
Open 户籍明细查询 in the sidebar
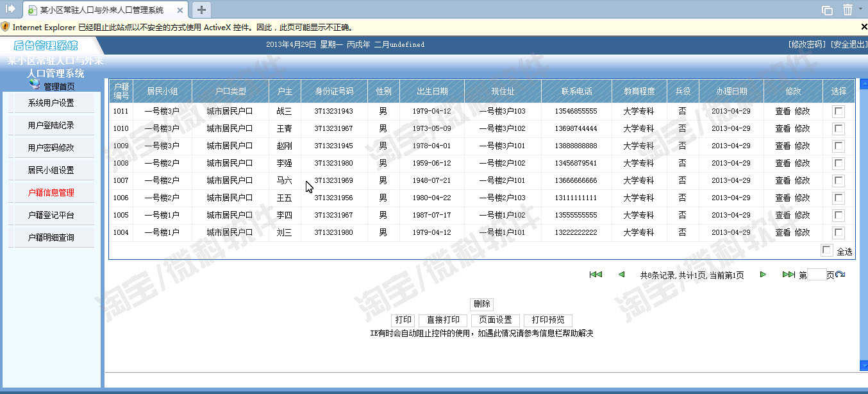coord(51,237)
